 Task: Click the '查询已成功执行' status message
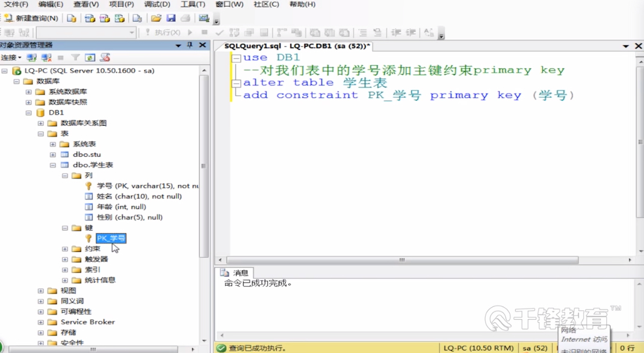click(252, 348)
